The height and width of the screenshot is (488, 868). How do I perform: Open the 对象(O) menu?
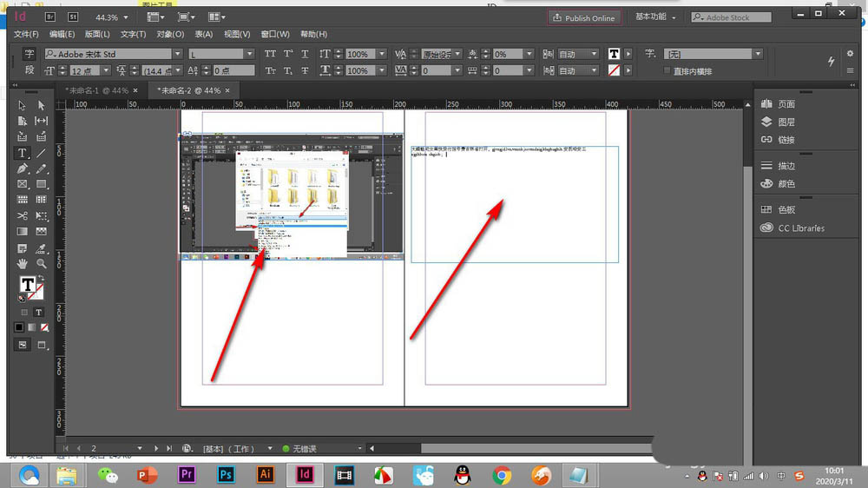tap(170, 35)
